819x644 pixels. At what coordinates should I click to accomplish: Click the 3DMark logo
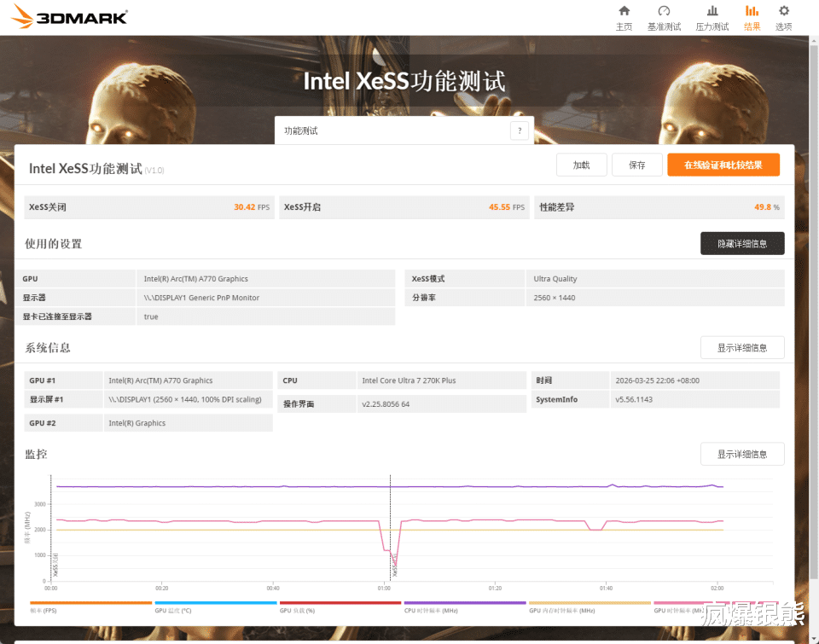pos(69,16)
